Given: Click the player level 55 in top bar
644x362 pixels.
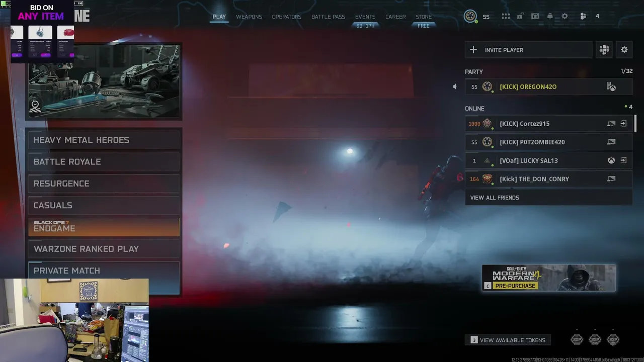Looking at the screenshot, I should pos(486,17).
